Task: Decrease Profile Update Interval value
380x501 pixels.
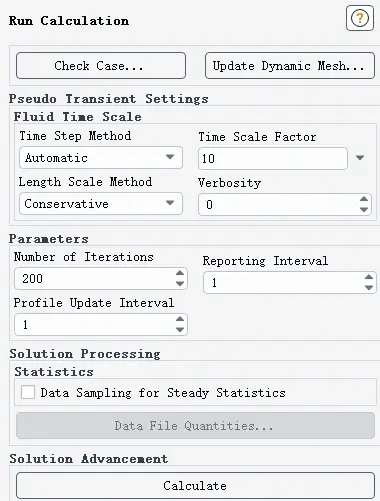Action: pos(180,330)
